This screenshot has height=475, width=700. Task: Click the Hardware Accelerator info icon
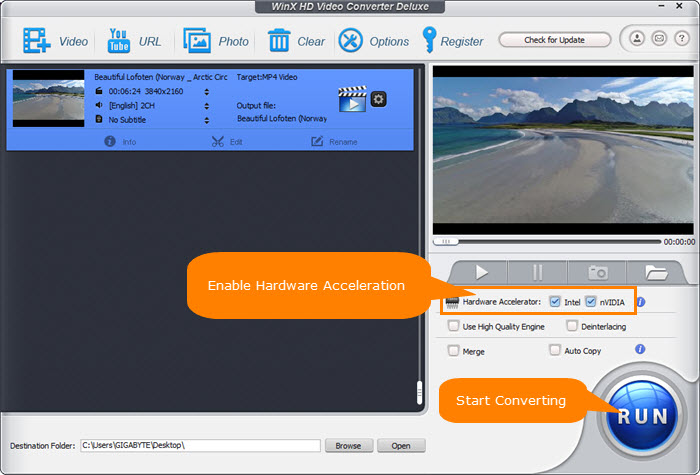click(x=641, y=302)
